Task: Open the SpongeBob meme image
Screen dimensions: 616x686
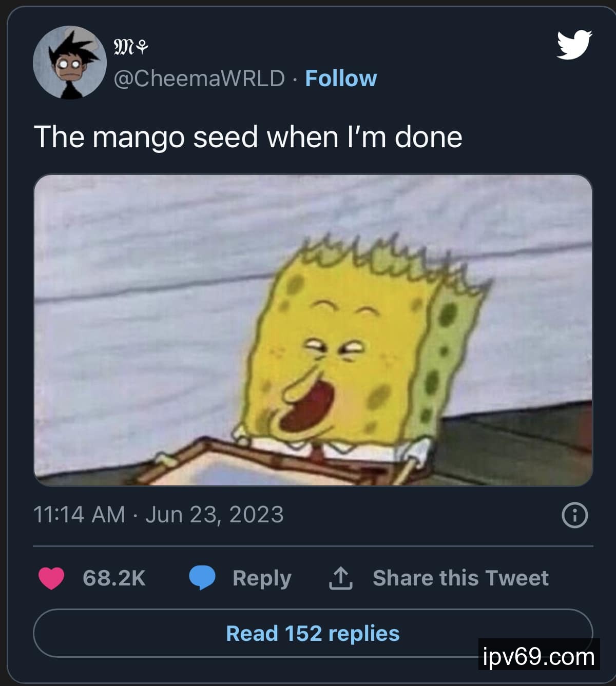Action: click(313, 330)
